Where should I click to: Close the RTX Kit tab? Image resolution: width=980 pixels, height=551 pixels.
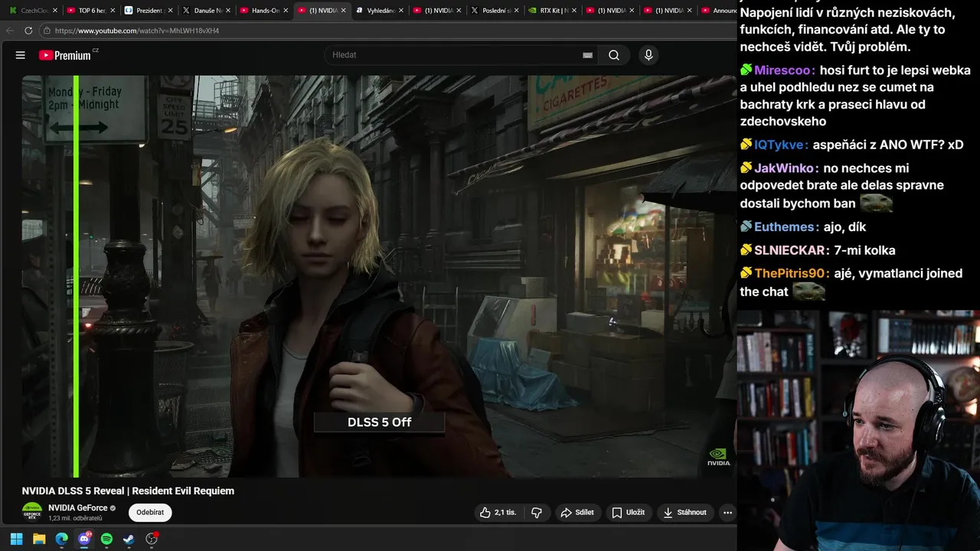(573, 11)
